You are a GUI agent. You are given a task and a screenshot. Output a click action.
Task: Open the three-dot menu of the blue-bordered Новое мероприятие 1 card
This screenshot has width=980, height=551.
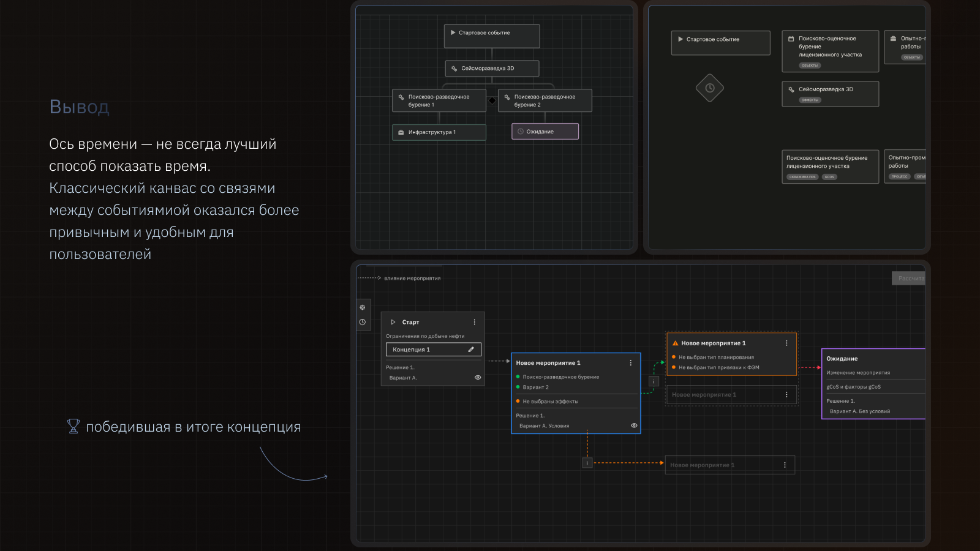(x=631, y=363)
